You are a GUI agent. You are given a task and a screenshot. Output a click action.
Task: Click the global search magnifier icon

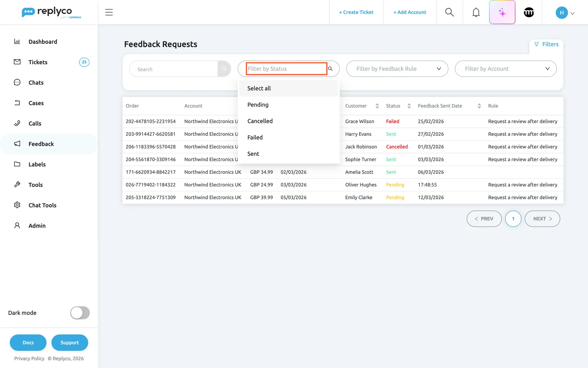[449, 12]
